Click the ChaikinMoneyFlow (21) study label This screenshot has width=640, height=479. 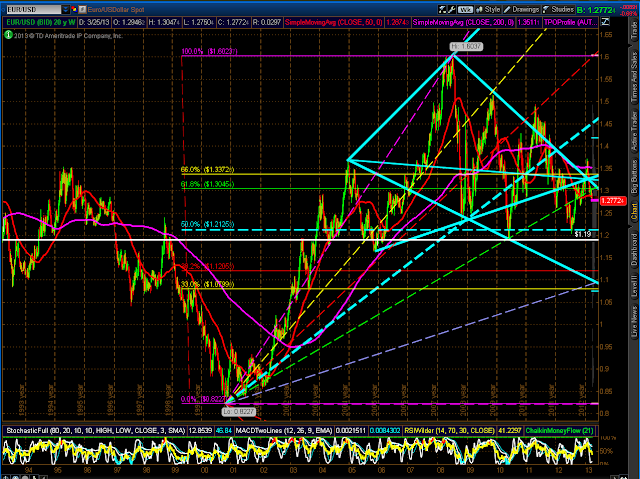tap(560, 430)
